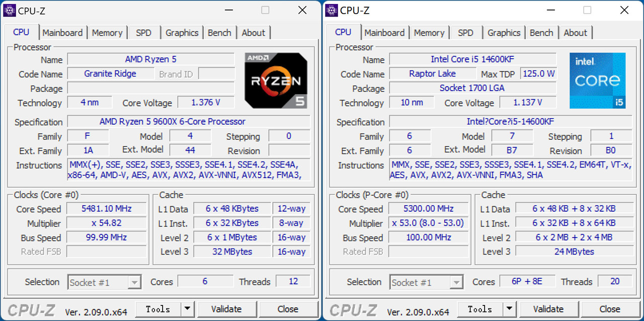Image resolution: width=644 pixels, height=321 pixels.
Task: Expand Tools dropdown arrow in left window
Action: (187, 309)
